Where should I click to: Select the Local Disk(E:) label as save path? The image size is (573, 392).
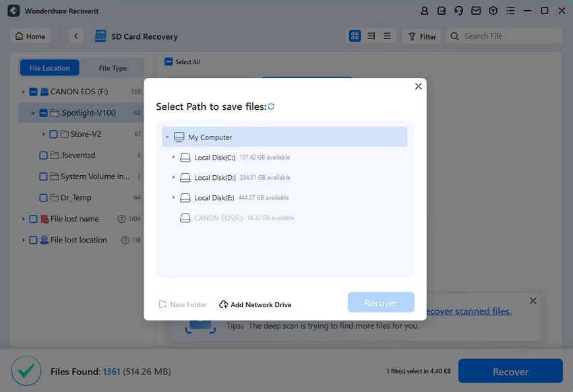pos(214,198)
